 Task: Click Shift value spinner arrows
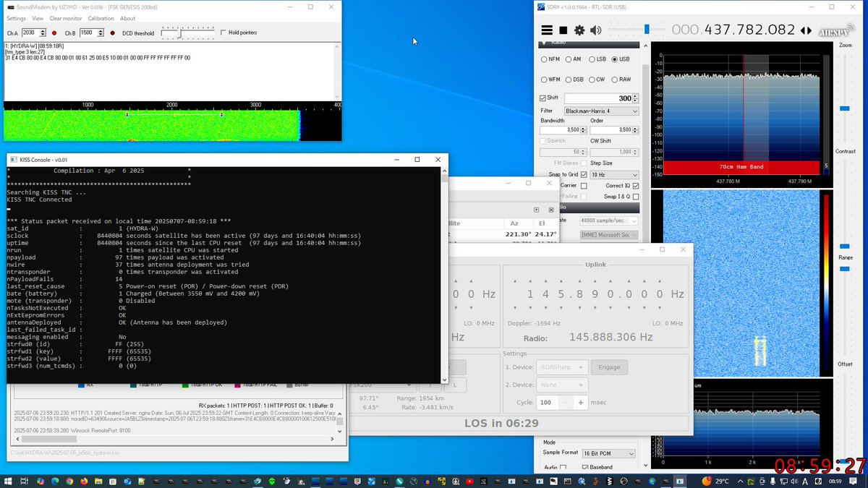coord(635,98)
